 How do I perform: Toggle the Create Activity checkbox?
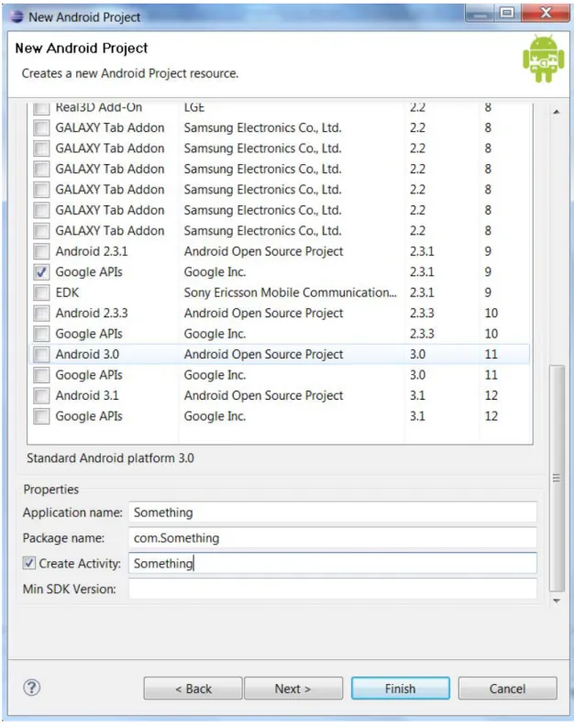(28, 563)
